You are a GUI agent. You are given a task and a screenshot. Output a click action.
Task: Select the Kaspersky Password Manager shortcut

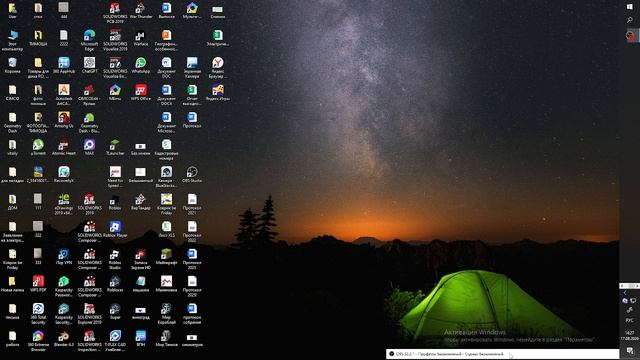tap(64, 286)
